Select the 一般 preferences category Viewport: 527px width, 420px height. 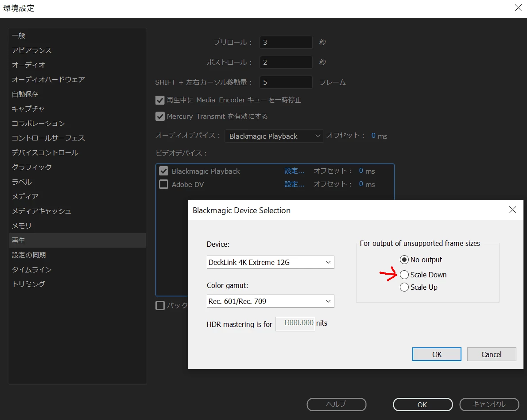pos(77,35)
